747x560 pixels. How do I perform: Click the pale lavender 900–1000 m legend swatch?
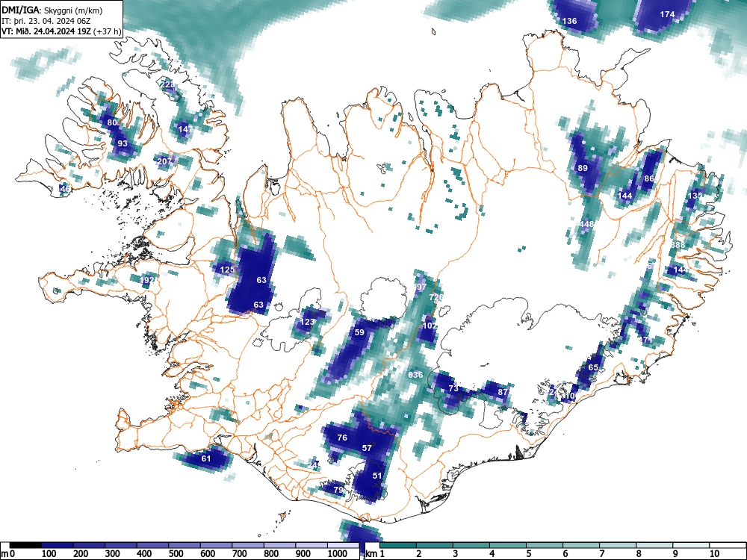(x=311, y=545)
